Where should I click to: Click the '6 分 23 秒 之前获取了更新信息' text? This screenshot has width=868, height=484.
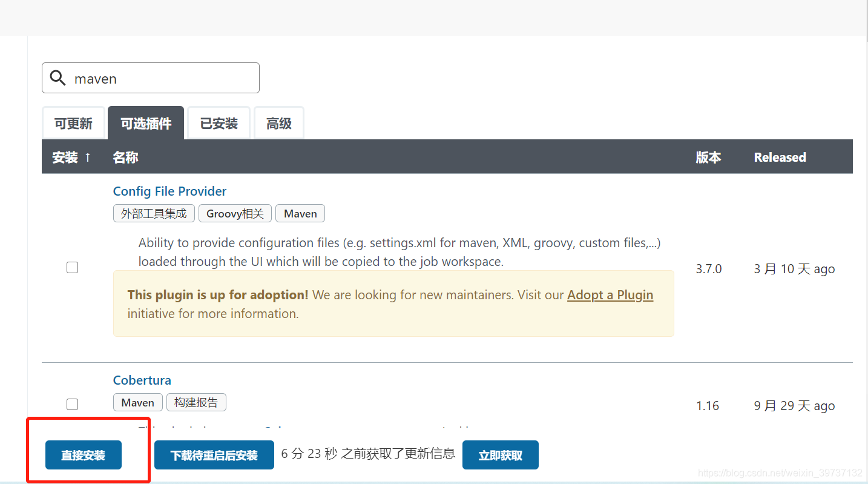pos(368,454)
